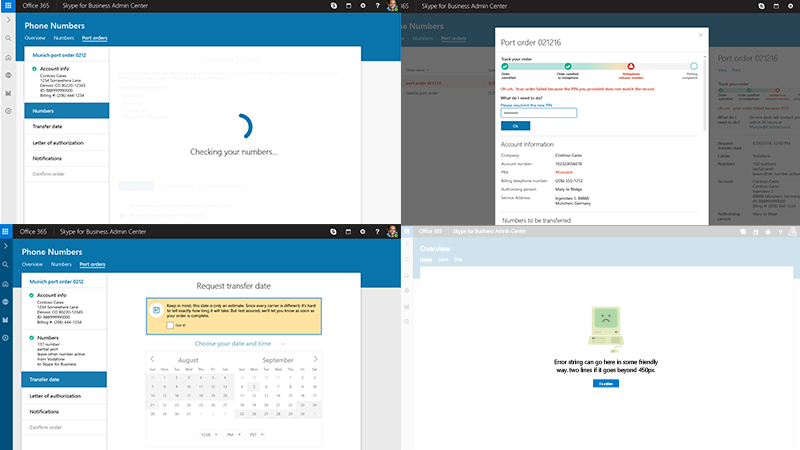Screen dimensions: 800x450
Task: Expand 'Choose your date and time' chevron
Action: [x=283, y=344]
